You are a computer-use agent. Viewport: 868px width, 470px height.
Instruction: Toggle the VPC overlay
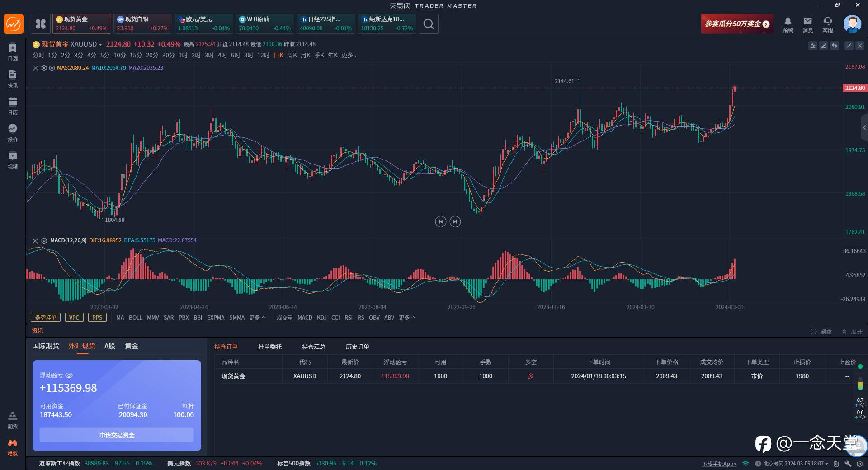(x=74, y=317)
